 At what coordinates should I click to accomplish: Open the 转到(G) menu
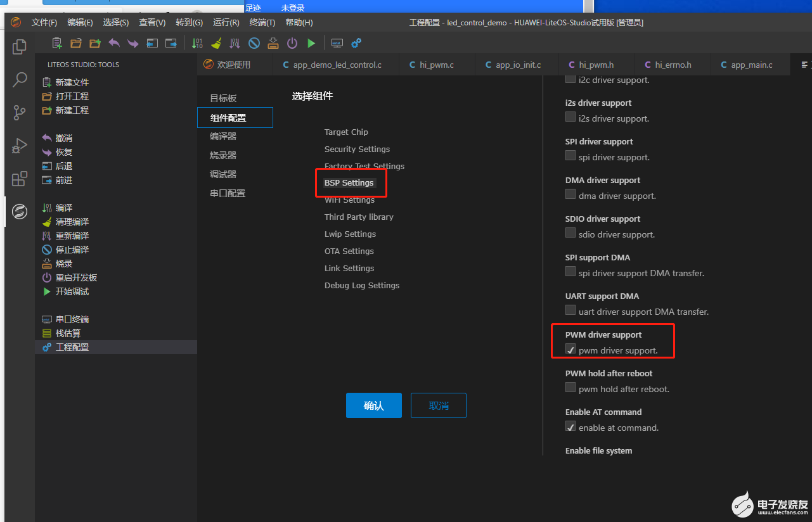(190, 22)
